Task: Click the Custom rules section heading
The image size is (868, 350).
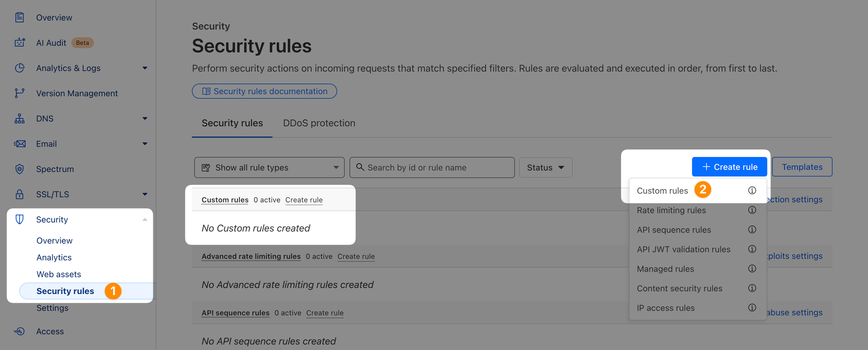Action: pyautogui.click(x=225, y=200)
